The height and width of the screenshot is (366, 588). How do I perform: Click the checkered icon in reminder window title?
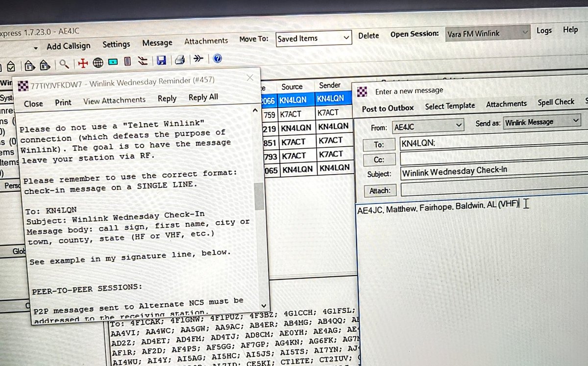[23, 85]
